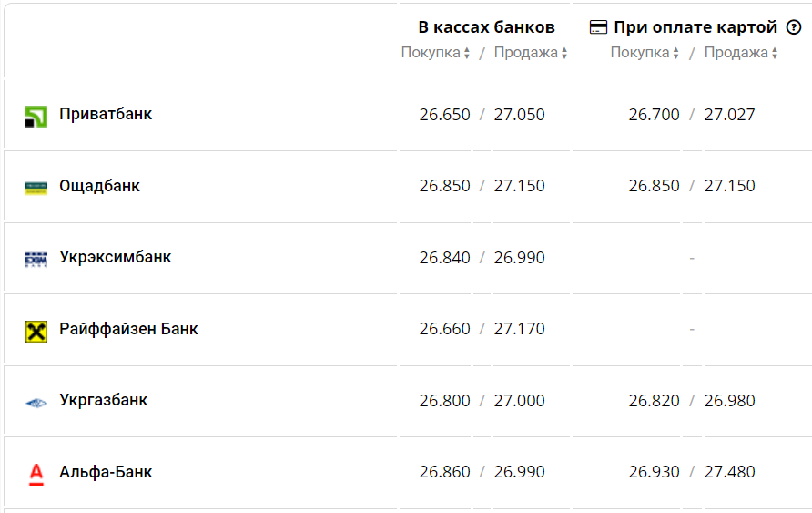Screen dimensions: 812x513
Task: Open the Альфа-Банк link
Action: click(x=106, y=472)
